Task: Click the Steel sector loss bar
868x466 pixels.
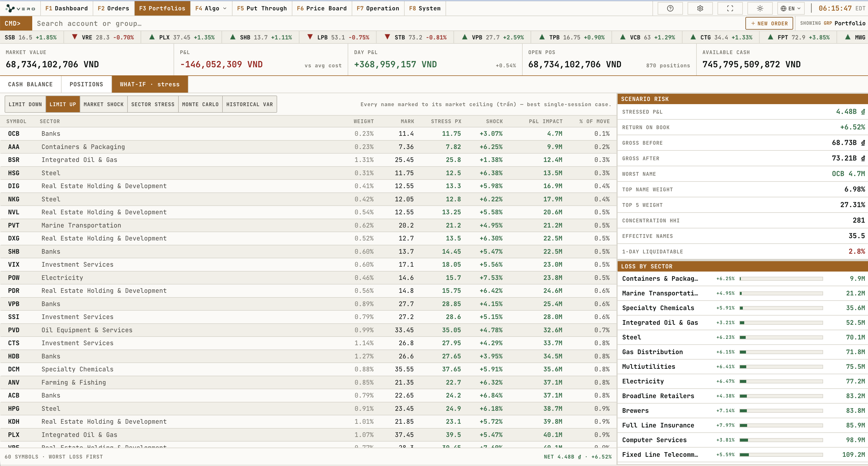Action: [x=781, y=337]
